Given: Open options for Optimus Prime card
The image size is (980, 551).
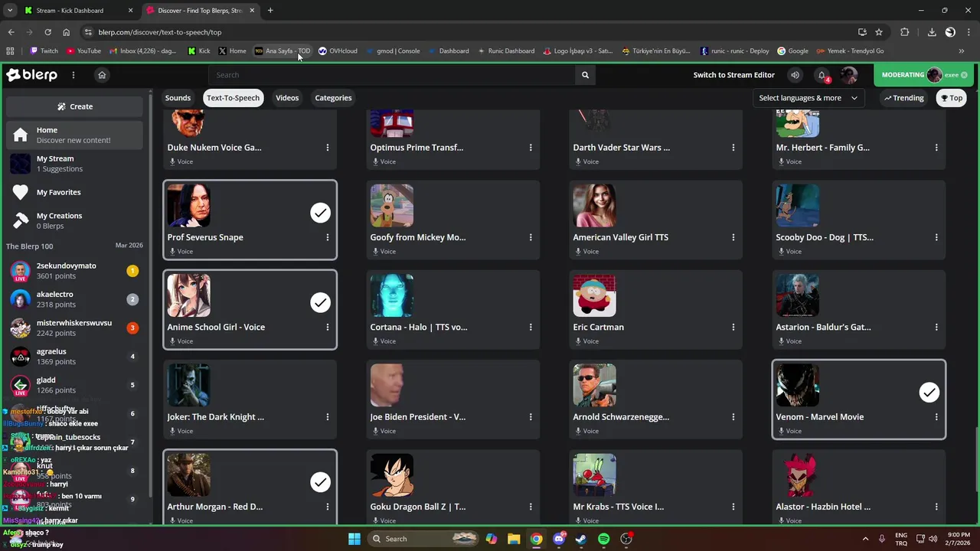Looking at the screenshot, I should tap(531, 148).
